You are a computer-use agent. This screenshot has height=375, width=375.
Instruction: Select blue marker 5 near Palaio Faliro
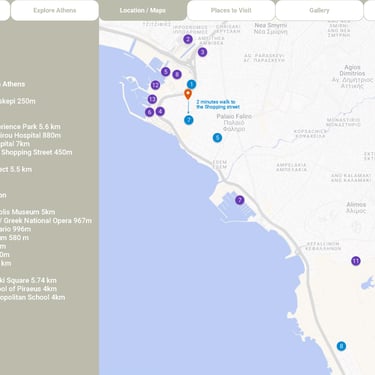pyautogui.click(x=217, y=138)
